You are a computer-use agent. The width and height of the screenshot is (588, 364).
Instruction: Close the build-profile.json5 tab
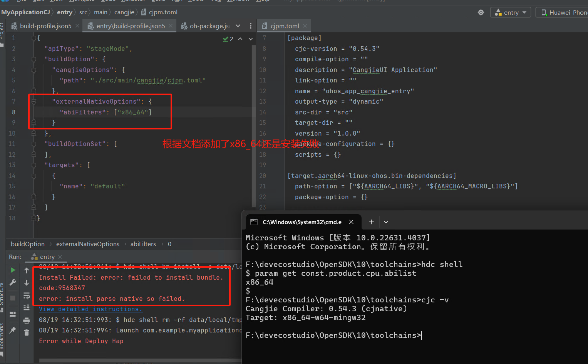click(77, 26)
